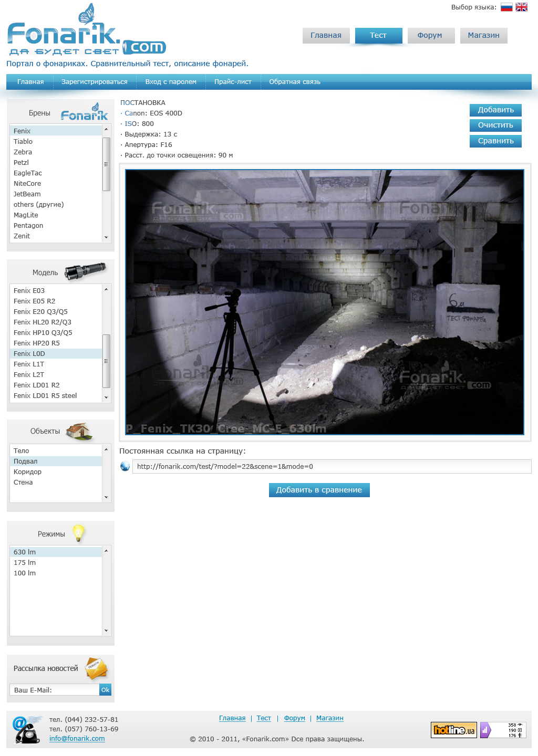Select the 175 lm mode
This screenshot has width=538, height=756.
pyautogui.click(x=25, y=563)
